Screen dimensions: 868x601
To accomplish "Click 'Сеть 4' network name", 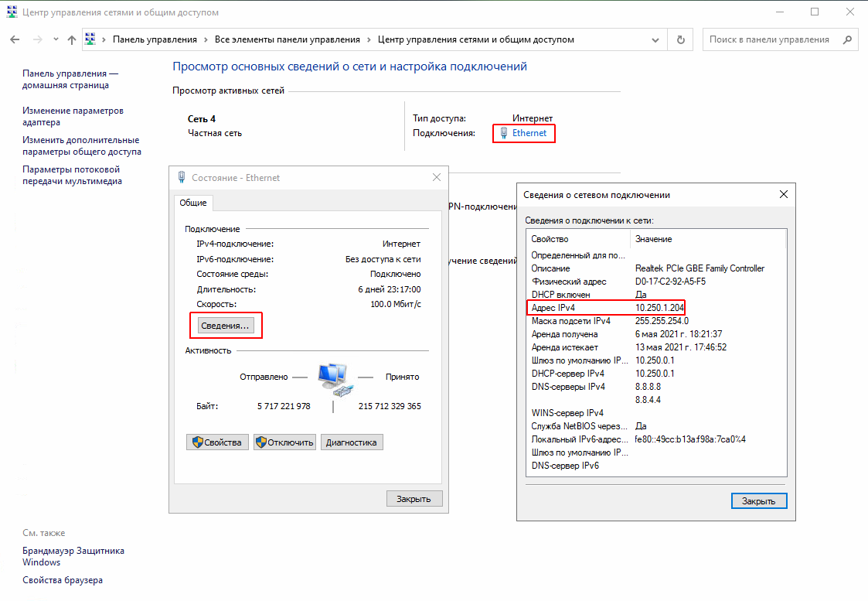I will coord(202,119).
